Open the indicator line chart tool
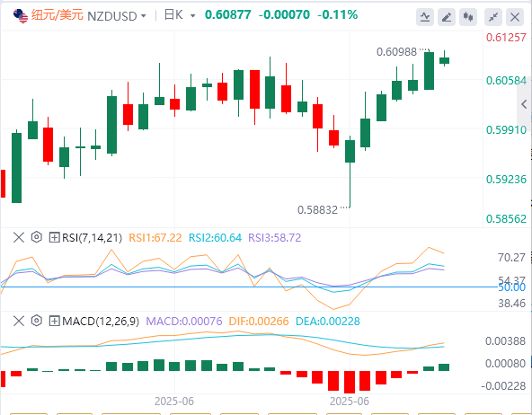The height and width of the screenshot is (415, 532). click(x=425, y=17)
